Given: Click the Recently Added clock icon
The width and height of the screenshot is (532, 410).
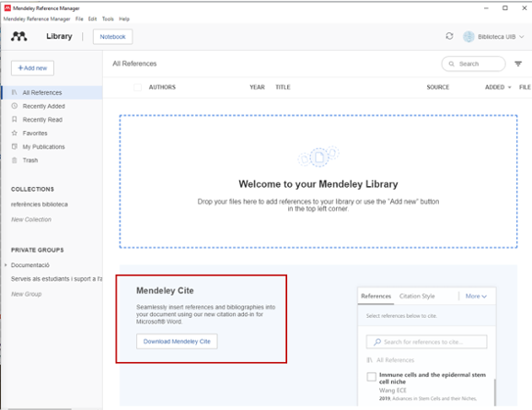Looking at the screenshot, I should pyautogui.click(x=14, y=106).
